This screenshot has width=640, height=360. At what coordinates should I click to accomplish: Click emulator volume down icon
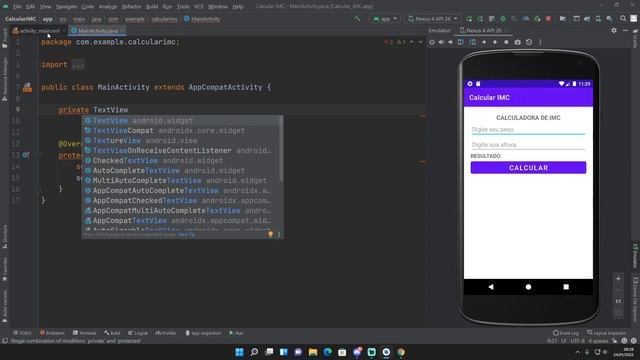[x=451, y=42]
